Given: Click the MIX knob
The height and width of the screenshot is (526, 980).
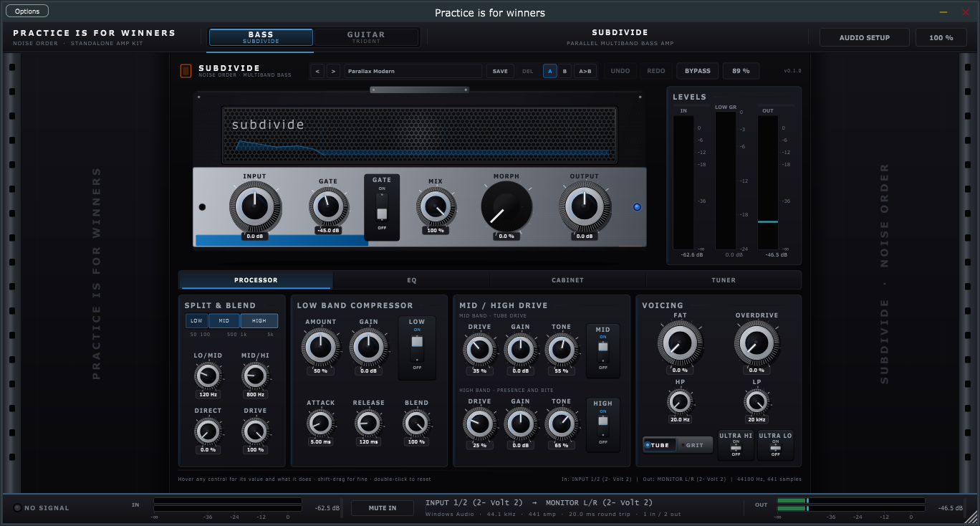Looking at the screenshot, I should (x=436, y=207).
